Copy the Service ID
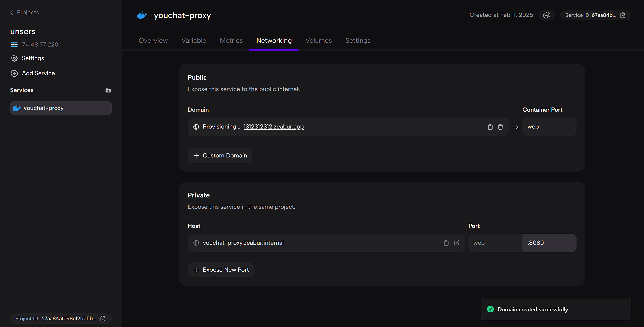 (623, 15)
